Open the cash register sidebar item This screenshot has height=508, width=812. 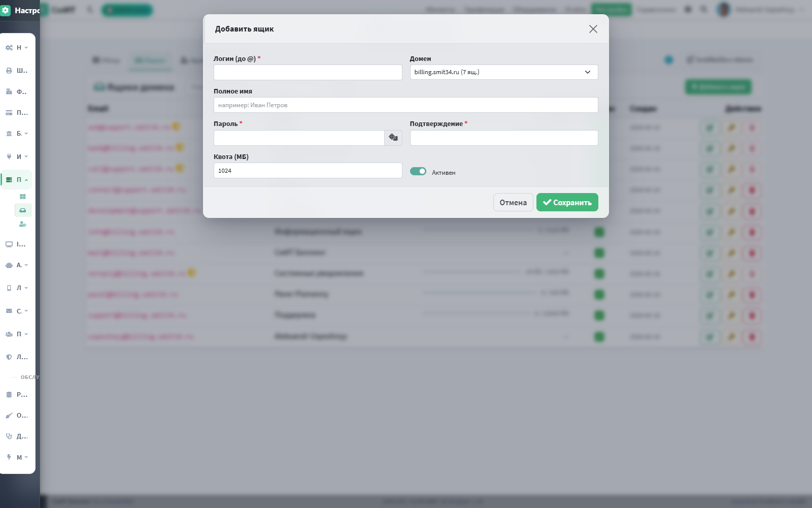pos(9,92)
